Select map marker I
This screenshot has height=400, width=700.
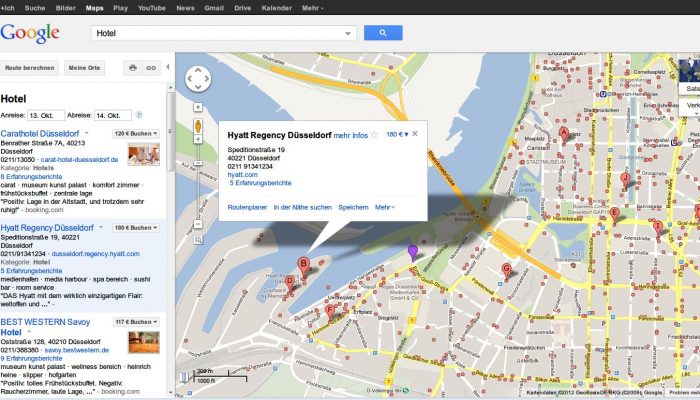[x=658, y=228]
